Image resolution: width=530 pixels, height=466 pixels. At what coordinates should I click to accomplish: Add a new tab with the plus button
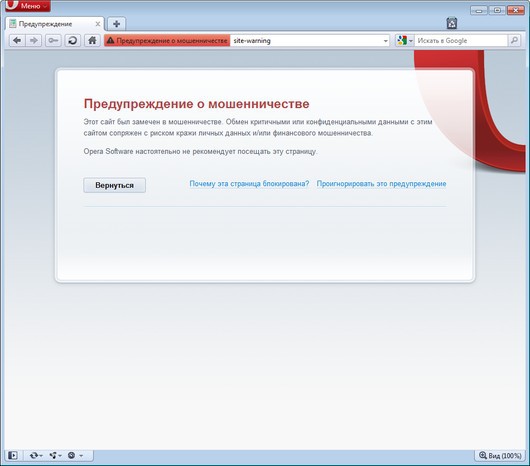pyautogui.click(x=117, y=24)
